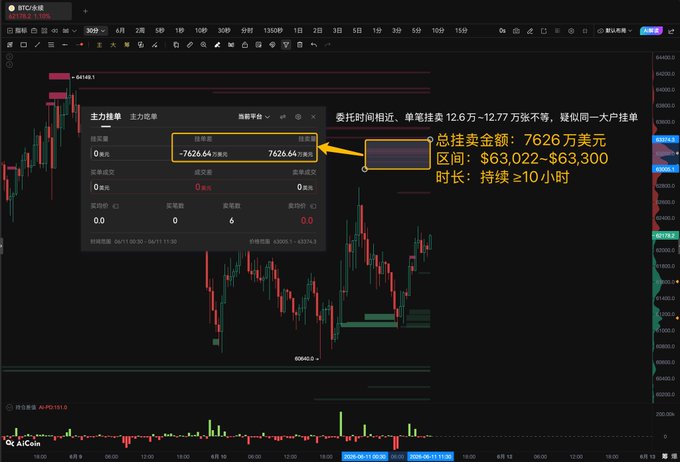Image resolution: width=680 pixels, height=462 pixels.
Task: Select the 6月 timeframe
Action: 120,31
